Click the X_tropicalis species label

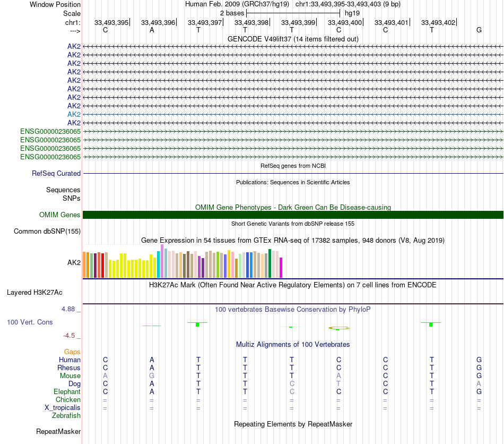(x=63, y=408)
